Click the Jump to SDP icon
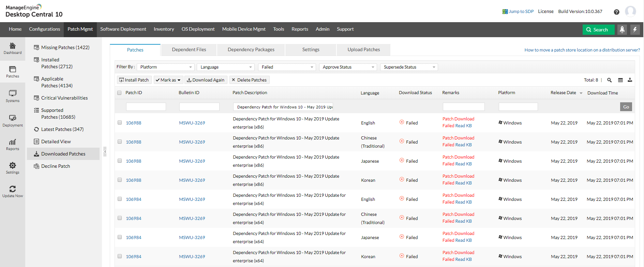The height and width of the screenshot is (267, 644). 505,12
